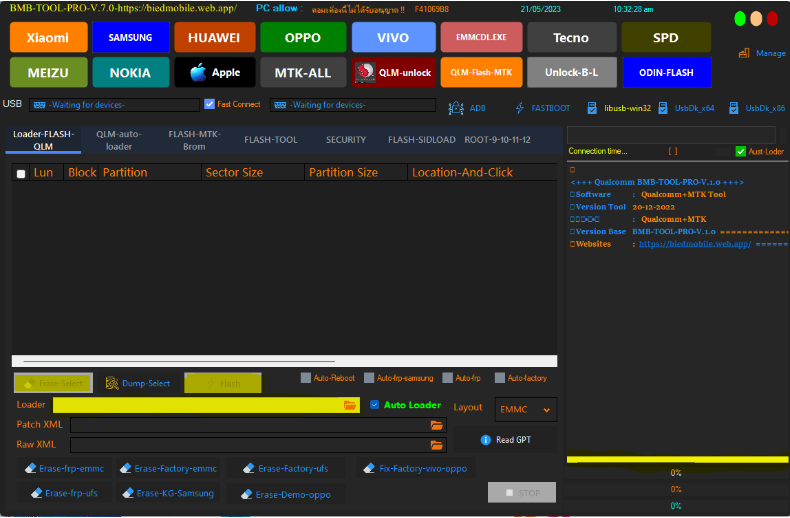Click the partition table horizontal scrollbar

point(284,361)
